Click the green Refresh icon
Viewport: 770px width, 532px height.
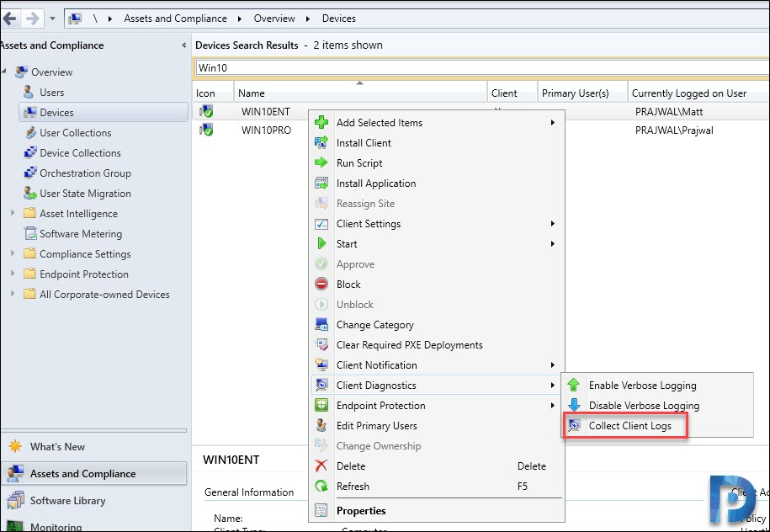coord(321,487)
